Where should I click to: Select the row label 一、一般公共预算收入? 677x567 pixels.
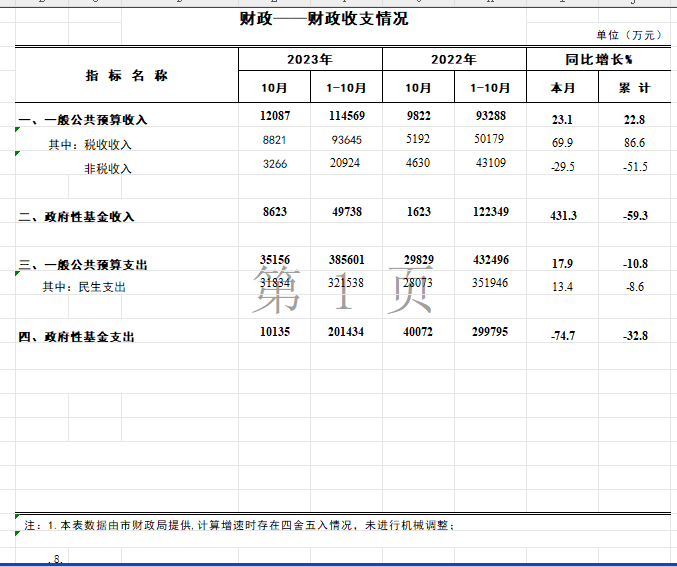coord(83,120)
